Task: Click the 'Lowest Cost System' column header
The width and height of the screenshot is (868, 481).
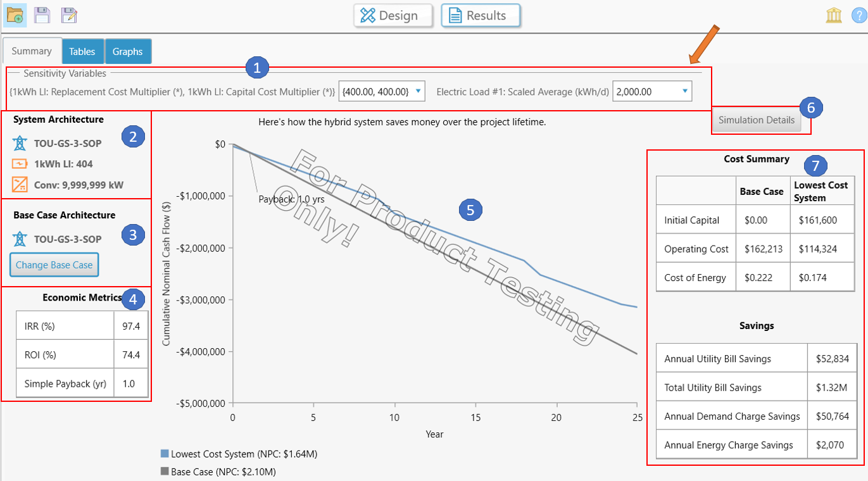Action: tap(822, 191)
